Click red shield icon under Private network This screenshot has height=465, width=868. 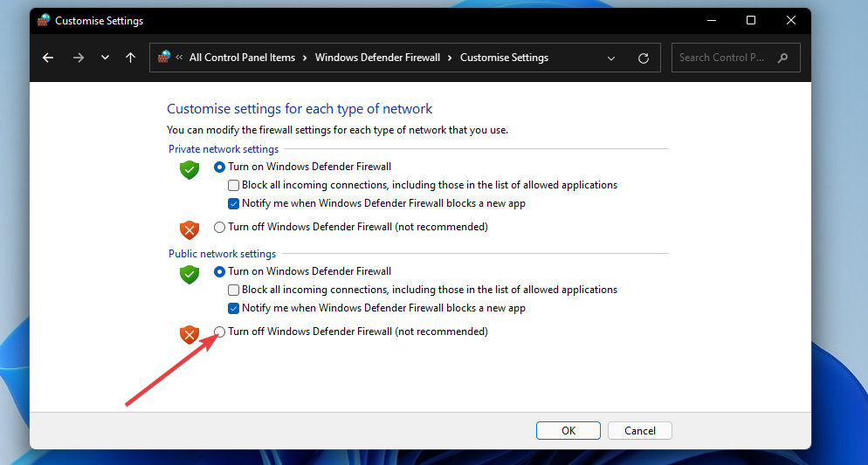point(189,229)
